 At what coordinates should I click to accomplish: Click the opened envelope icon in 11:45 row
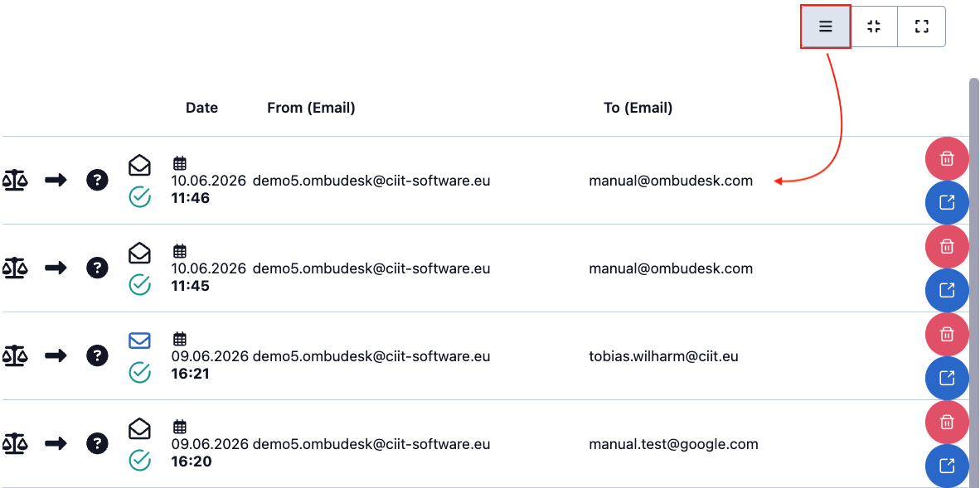click(139, 253)
